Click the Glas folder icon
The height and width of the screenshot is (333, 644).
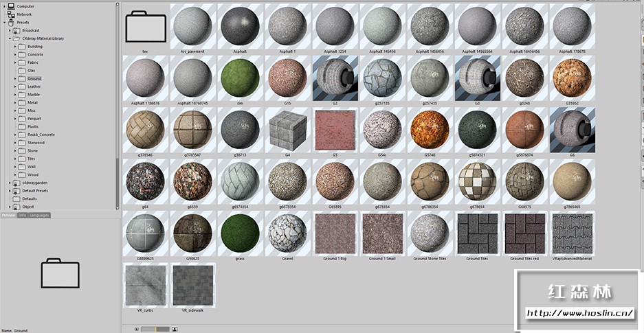click(22, 71)
